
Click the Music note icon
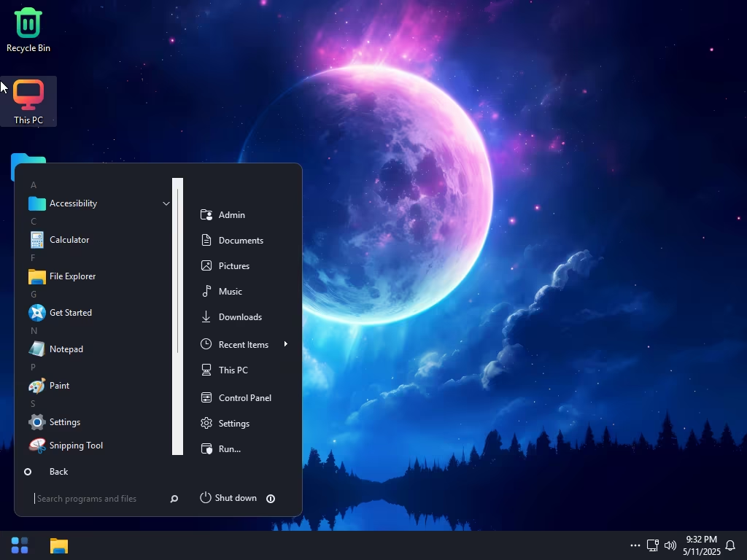tap(206, 291)
